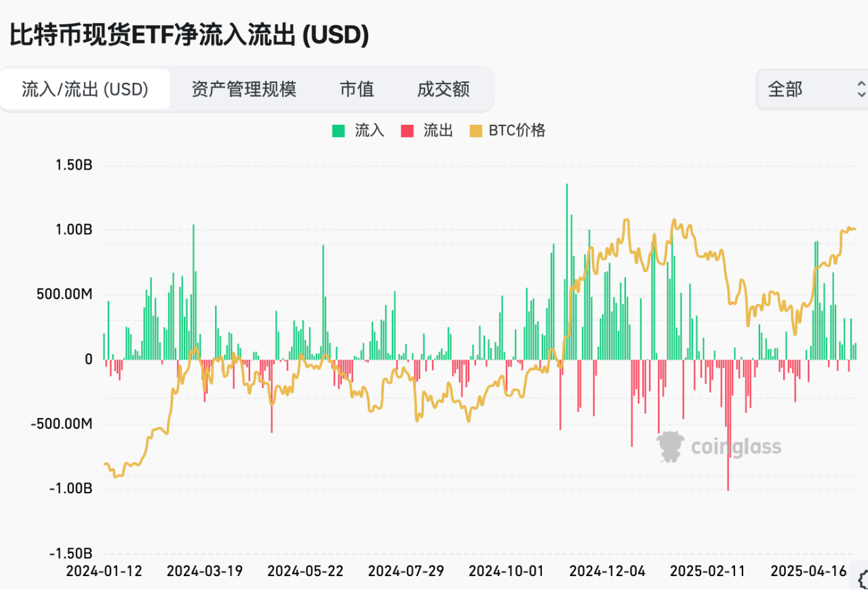The width and height of the screenshot is (868, 593).
Task: Open the 成交额 tab
Action: [x=443, y=89]
